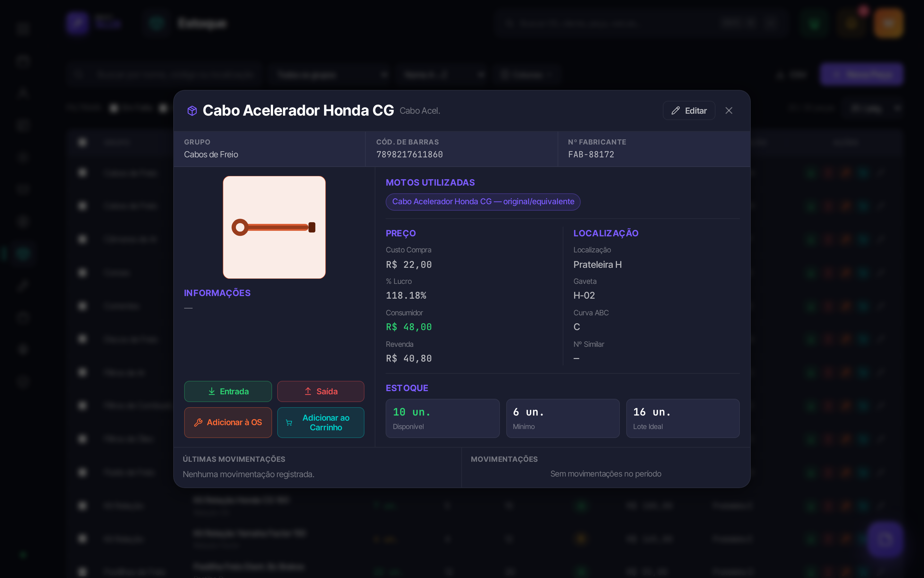Click the MOTOS UTILIZADAS section heading
The height and width of the screenshot is (578, 924).
[x=430, y=183]
